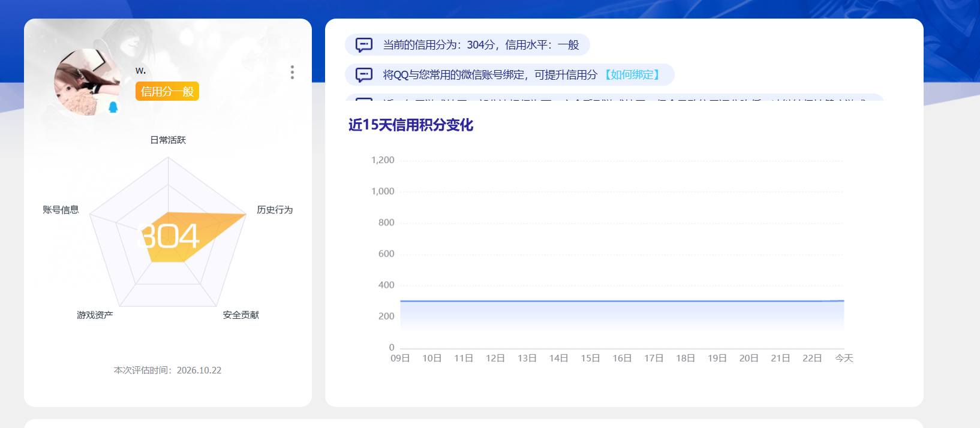The width and height of the screenshot is (980, 428).
Task: Select the 历史行为 radar label
Action: tap(275, 210)
